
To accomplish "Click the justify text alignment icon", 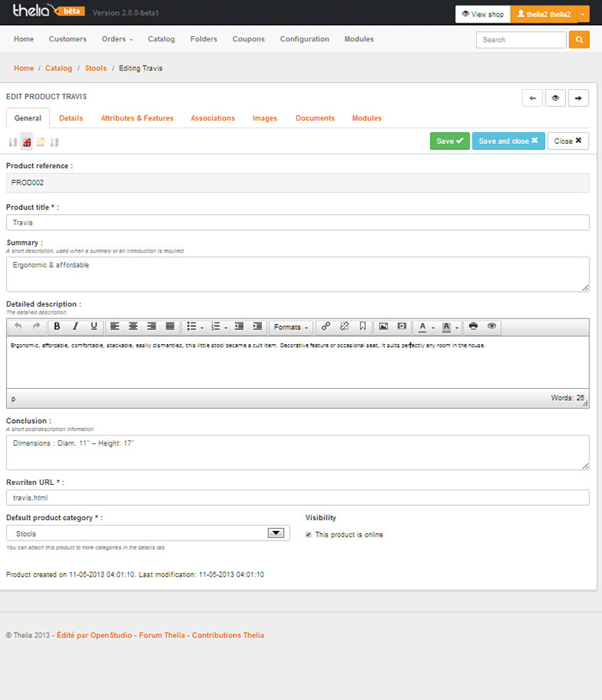I will click(170, 327).
